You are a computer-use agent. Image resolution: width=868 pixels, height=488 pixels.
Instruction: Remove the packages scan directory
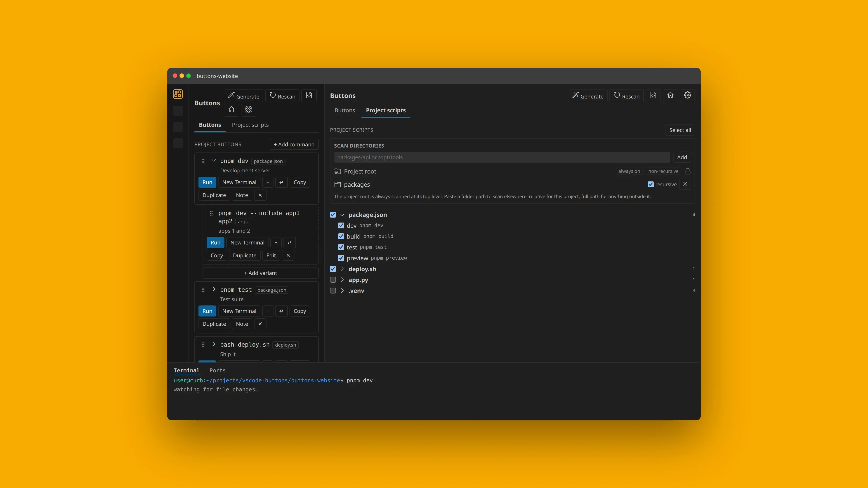685,184
